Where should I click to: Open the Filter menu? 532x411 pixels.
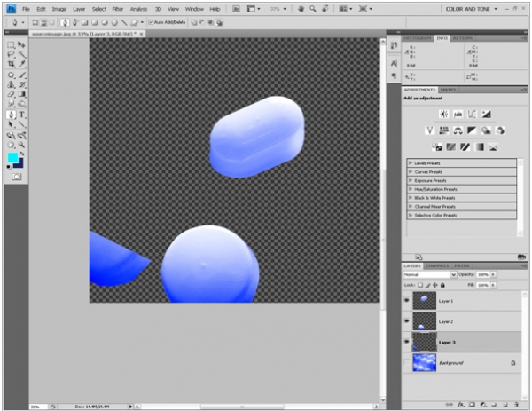tap(117, 9)
